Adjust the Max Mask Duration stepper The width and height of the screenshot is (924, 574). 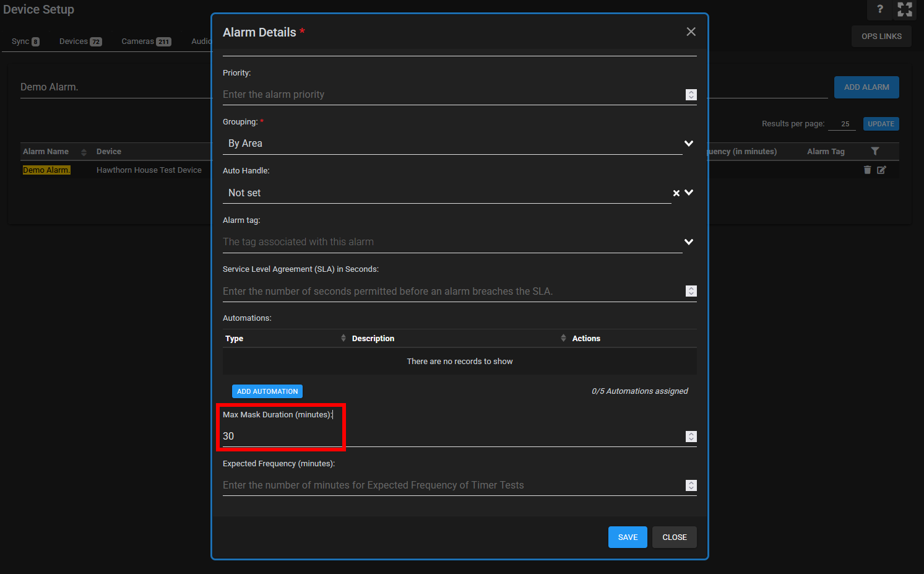pos(691,437)
